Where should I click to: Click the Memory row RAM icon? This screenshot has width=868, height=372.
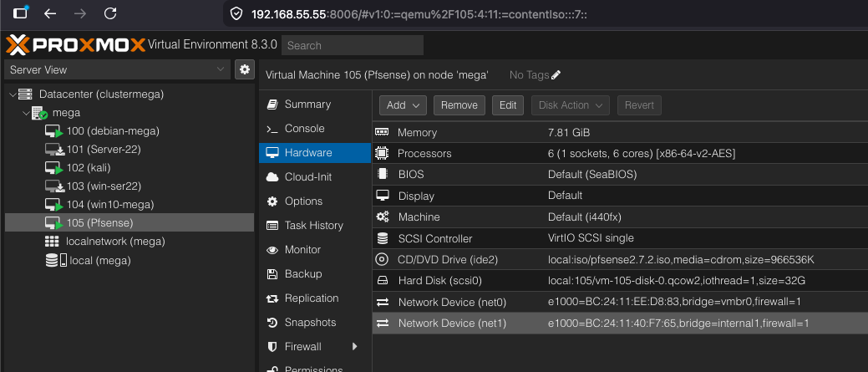(382, 132)
